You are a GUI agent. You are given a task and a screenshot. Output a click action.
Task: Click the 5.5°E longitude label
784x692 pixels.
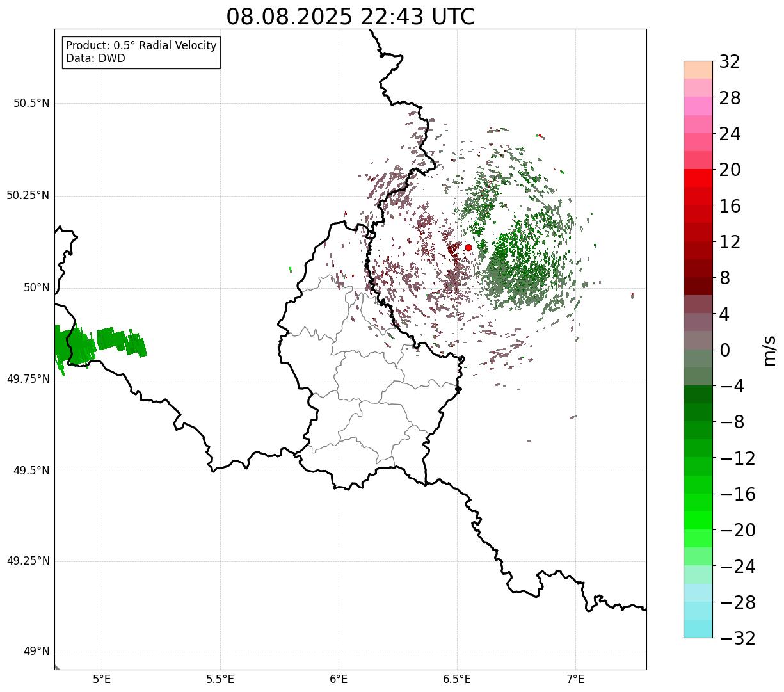click(x=220, y=679)
